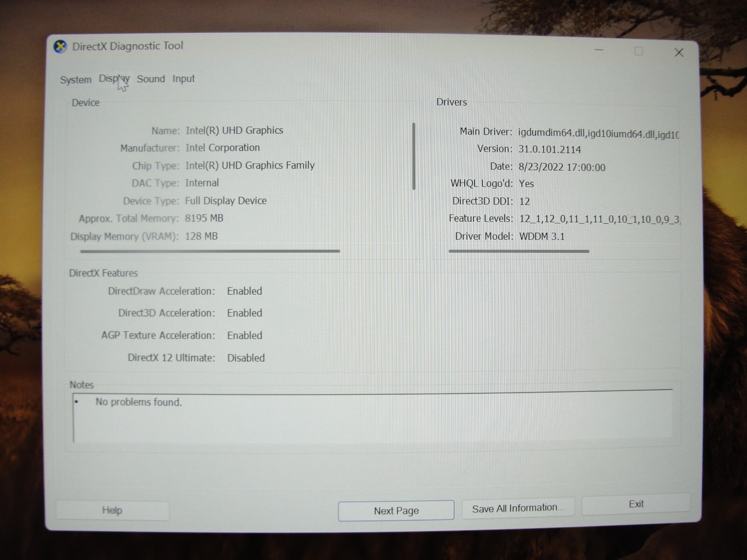Select the 'Intel Corporation' manufacturer value
The height and width of the screenshot is (560, 747).
(222, 148)
